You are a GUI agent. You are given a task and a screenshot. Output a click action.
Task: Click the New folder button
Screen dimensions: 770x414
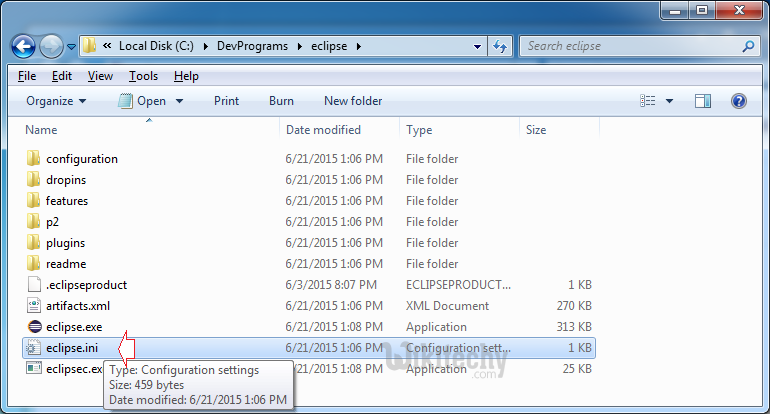click(353, 101)
